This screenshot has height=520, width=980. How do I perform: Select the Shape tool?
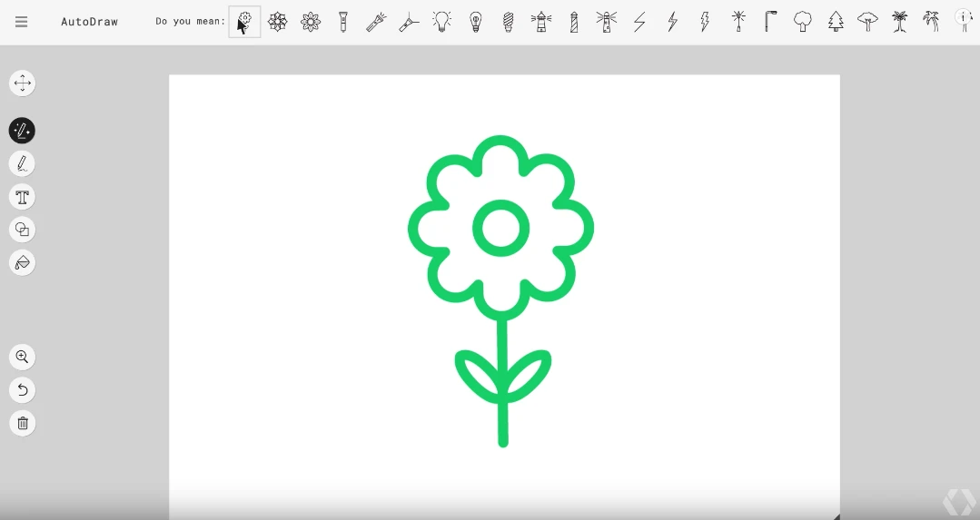pyautogui.click(x=23, y=230)
